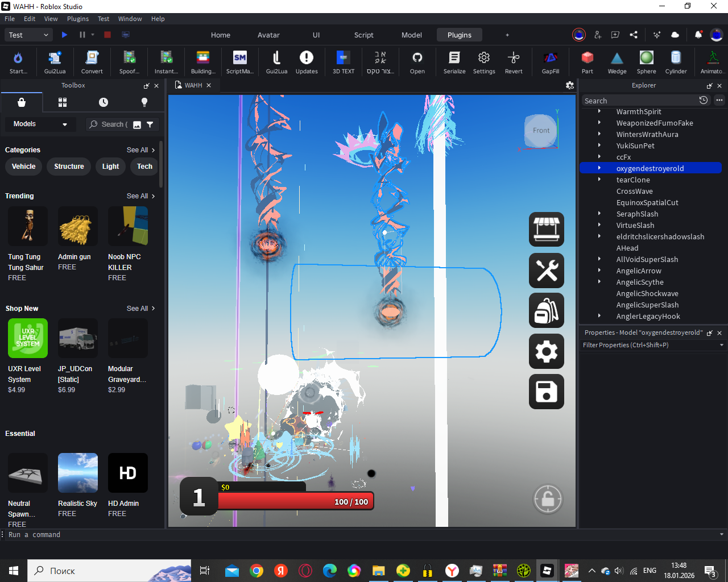Toggle the mouse lock padlock button
This screenshot has width=728, height=582.
tap(548, 499)
